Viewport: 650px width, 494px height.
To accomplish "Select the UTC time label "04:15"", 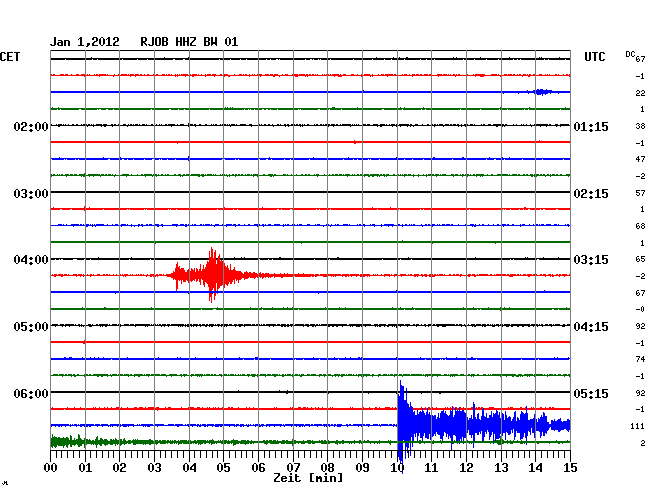I will (591, 327).
